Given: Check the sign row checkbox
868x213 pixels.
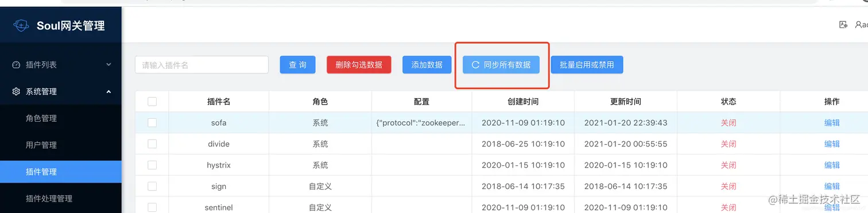Looking at the screenshot, I should [152, 186].
